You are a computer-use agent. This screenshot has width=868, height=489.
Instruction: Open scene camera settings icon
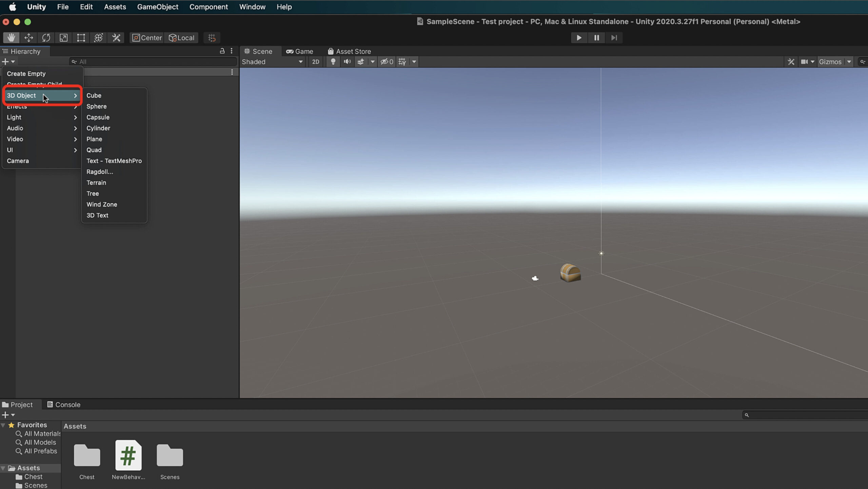(x=804, y=62)
